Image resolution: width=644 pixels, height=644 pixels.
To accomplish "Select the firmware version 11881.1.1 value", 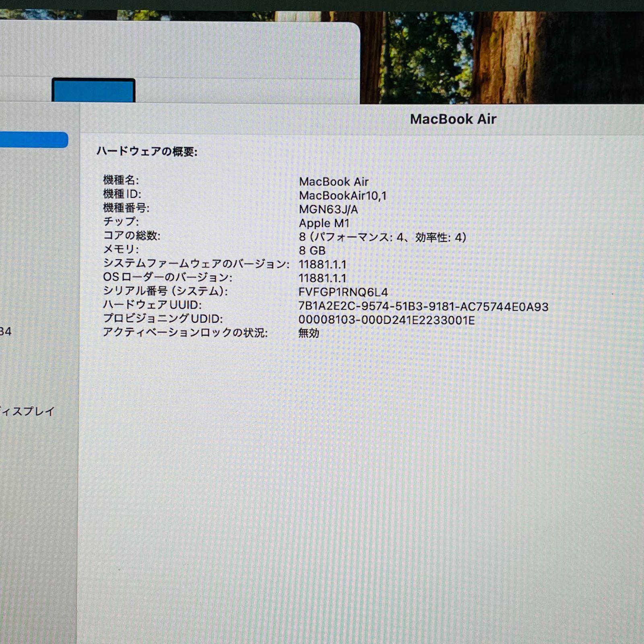I will (322, 264).
